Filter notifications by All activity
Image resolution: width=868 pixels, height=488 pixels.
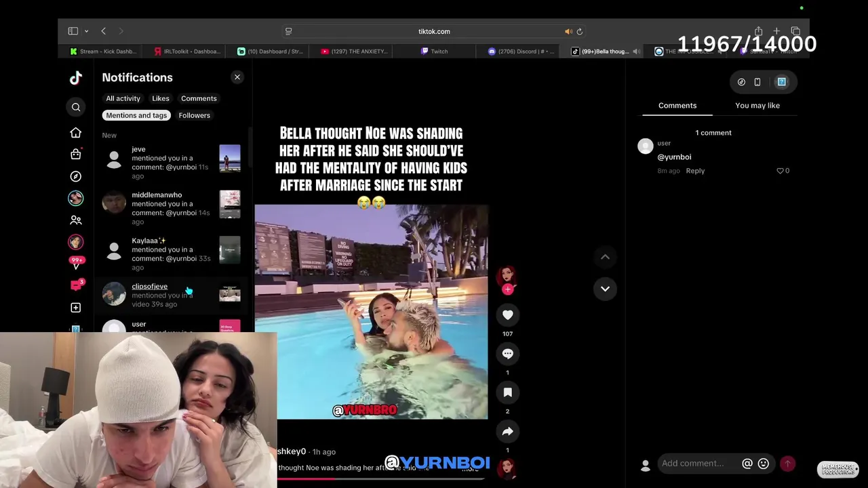pos(123,98)
